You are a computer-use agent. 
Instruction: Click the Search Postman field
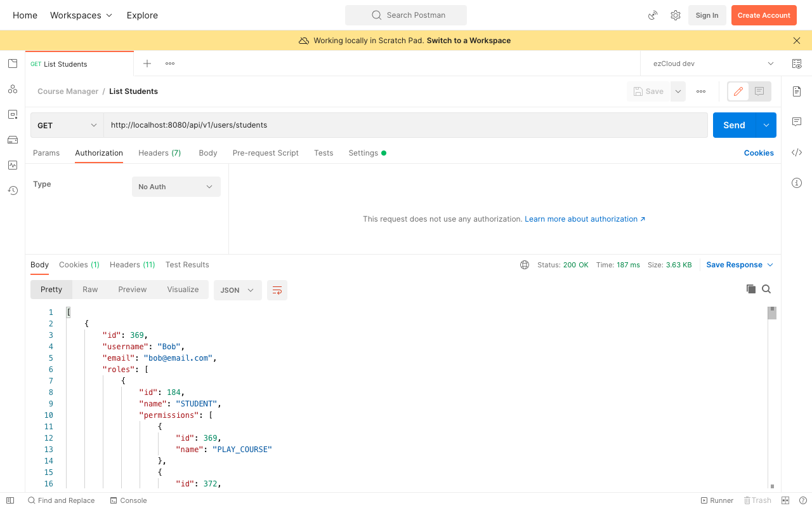[406, 15]
